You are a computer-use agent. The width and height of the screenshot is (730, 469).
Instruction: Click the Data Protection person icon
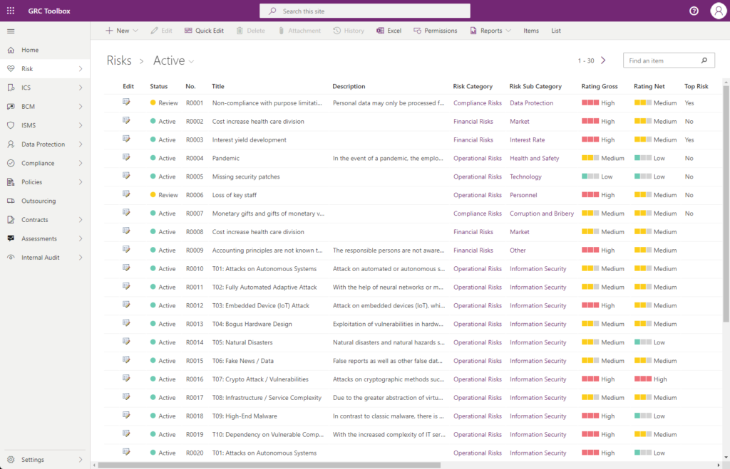11,144
